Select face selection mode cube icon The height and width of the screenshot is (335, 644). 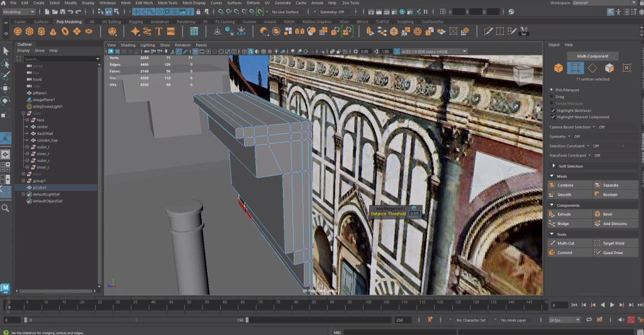609,68
